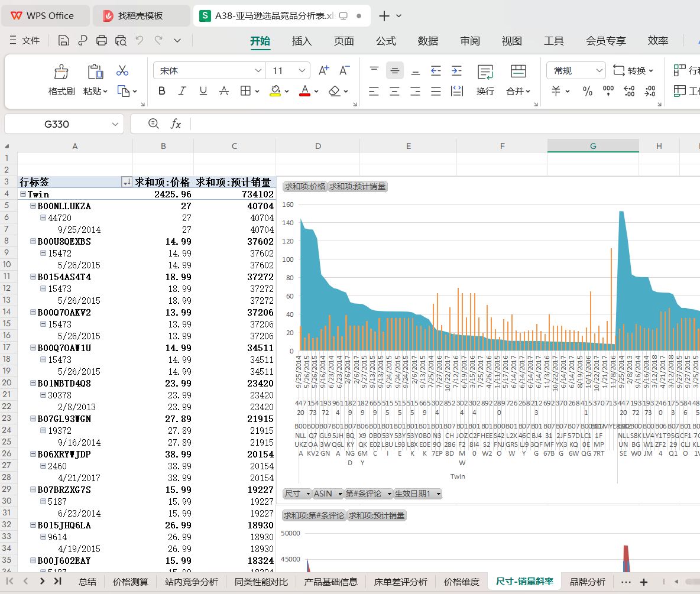The image size is (700, 594).
Task: Increase decimal places
Action: coord(629,92)
